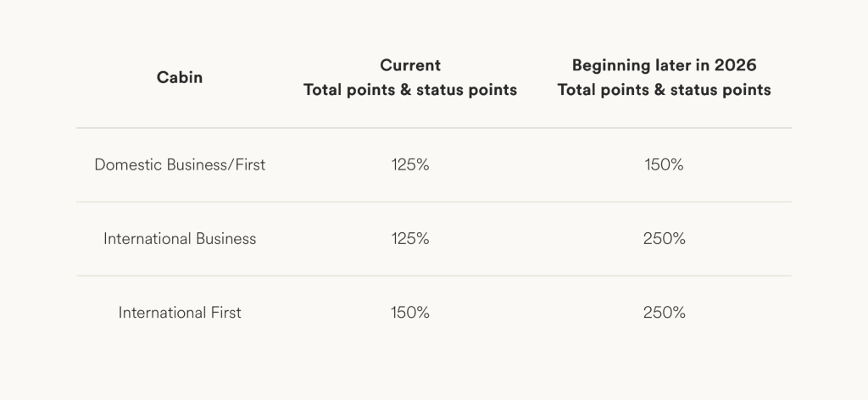Click the 'Beginning later in 2026' heading line
Image resolution: width=868 pixels, height=400 pixels.
point(664,65)
